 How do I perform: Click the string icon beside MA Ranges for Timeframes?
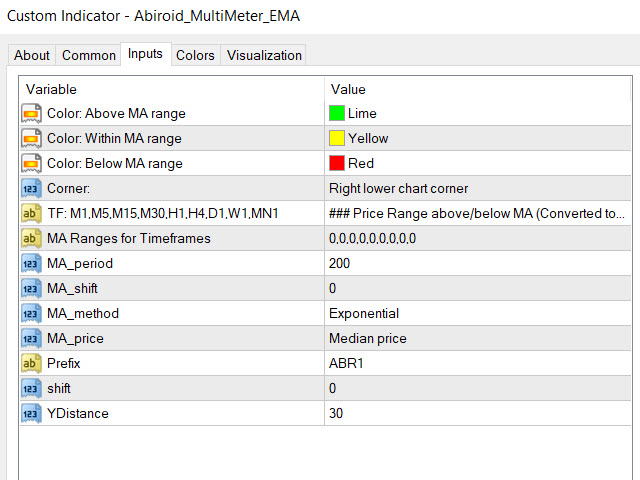[31, 238]
